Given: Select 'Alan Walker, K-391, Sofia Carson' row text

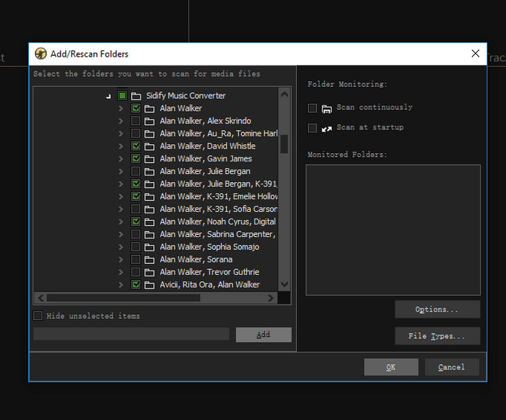Looking at the screenshot, I should (x=219, y=209).
